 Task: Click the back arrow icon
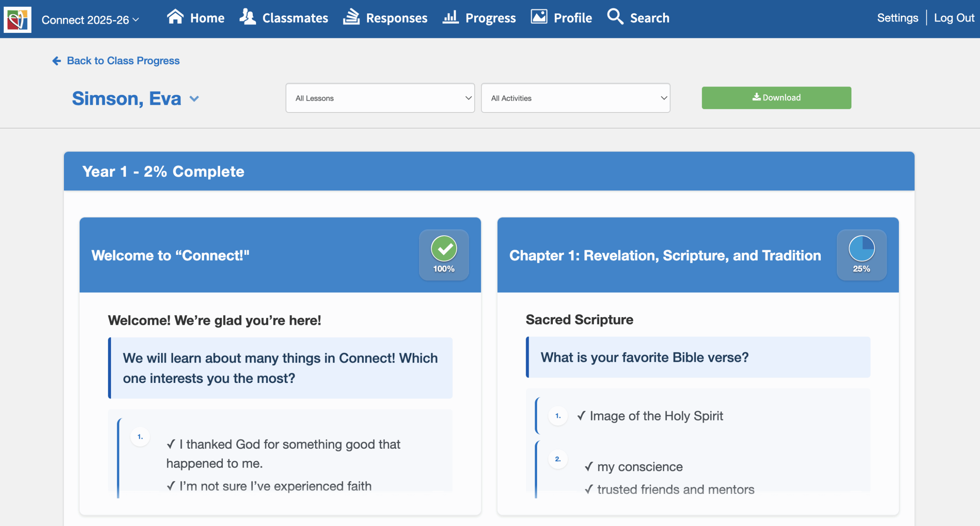(57, 61)
